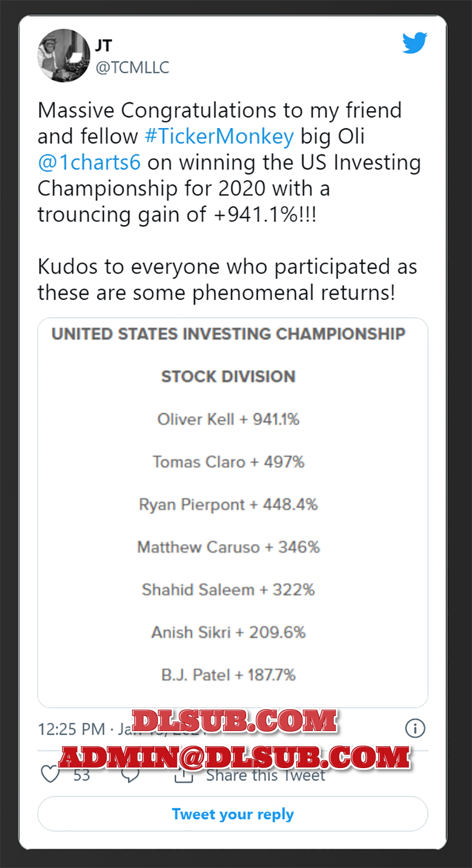Click the reply speech bubble icon
Viewport: 472px width, 868px height.
pyautogui.click(x=131, y=775)
